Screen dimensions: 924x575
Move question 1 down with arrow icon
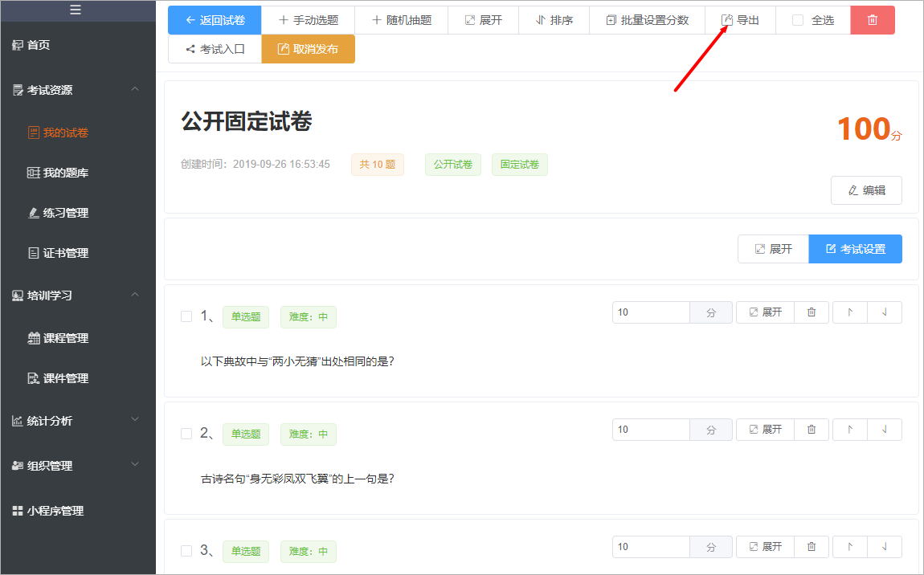coord(884,312)
